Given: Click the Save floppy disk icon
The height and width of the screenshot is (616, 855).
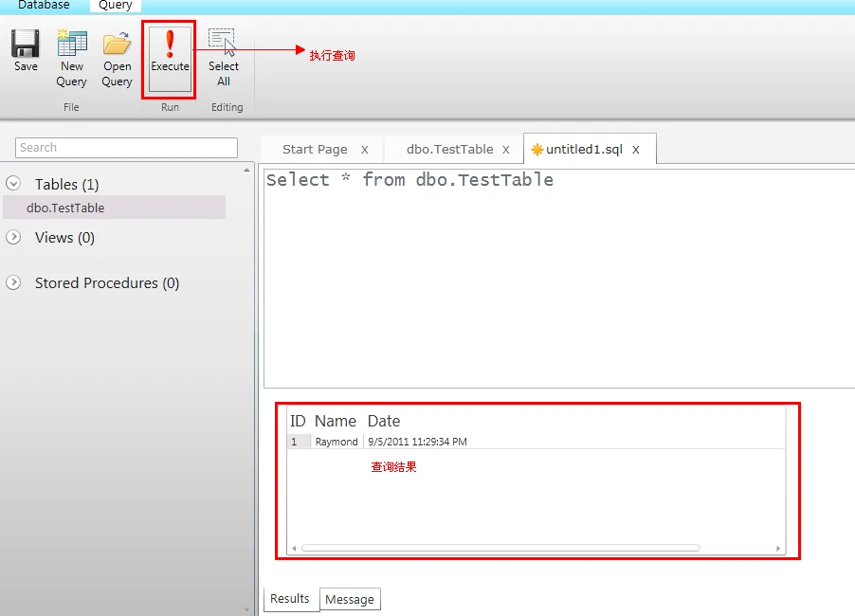Looking at the screenshot, I should point(26,44).
